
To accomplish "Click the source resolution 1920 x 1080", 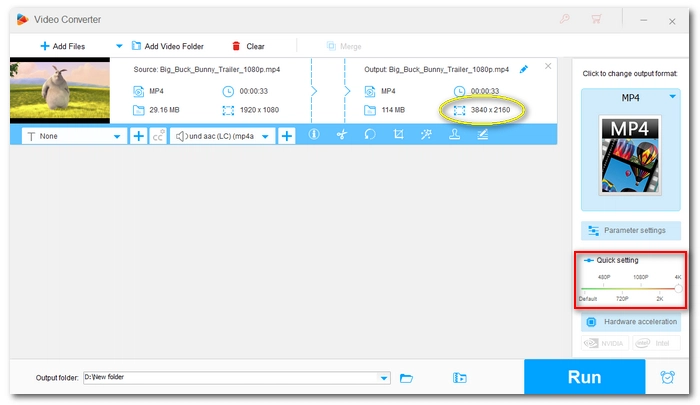I will click(259, 110).
